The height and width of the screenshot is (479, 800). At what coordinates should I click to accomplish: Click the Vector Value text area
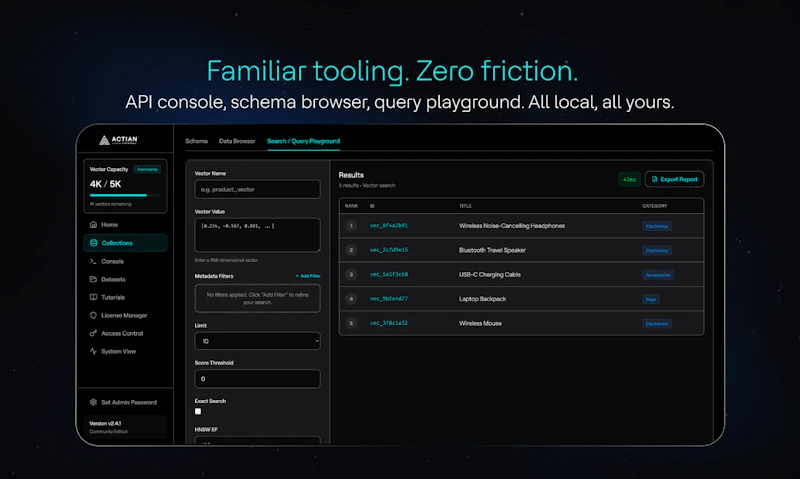tap(258, 235)
